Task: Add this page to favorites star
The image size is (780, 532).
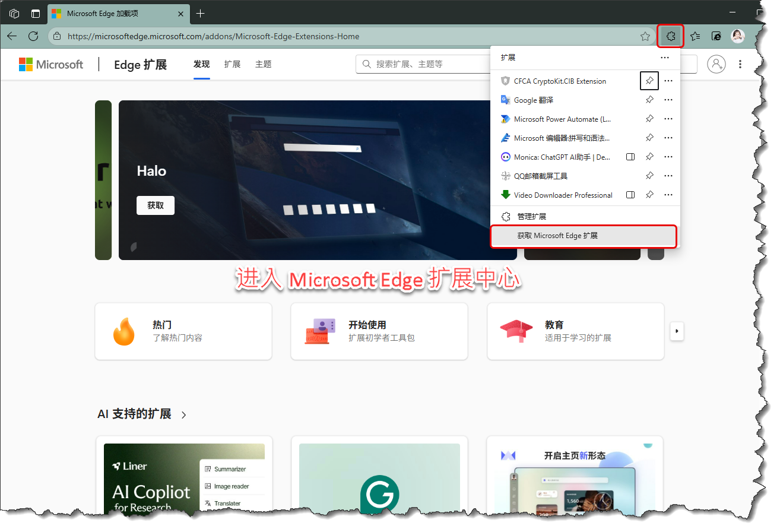Action: (x=645, y=36)
